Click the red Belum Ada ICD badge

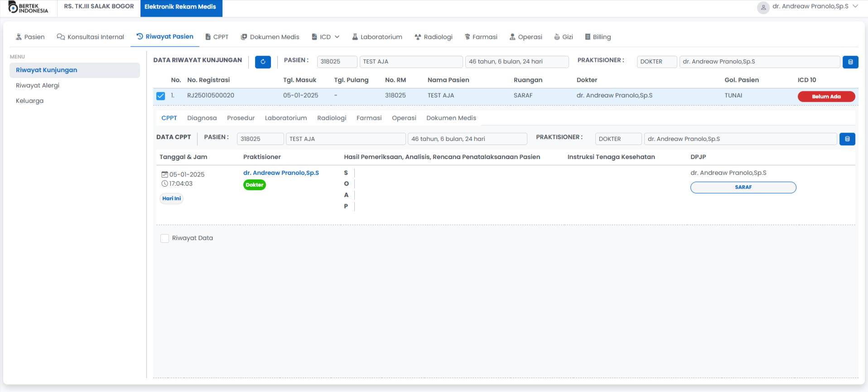(826, 96)
